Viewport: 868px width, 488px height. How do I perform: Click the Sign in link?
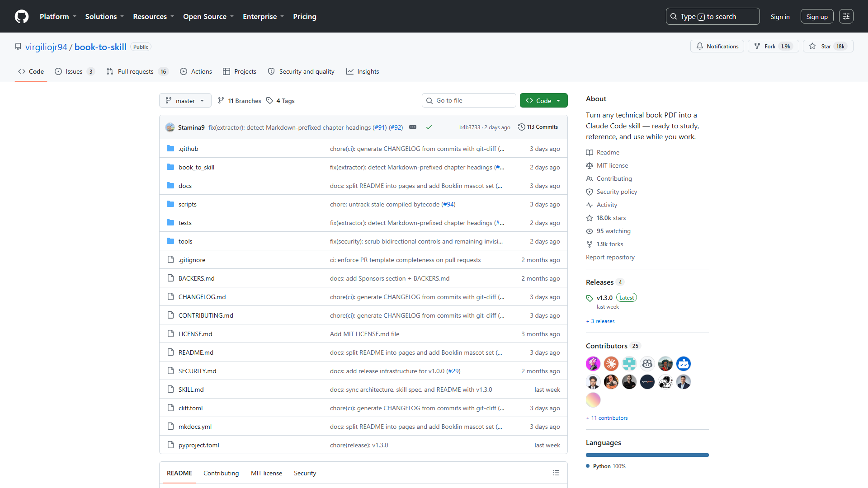coord(780,17)
